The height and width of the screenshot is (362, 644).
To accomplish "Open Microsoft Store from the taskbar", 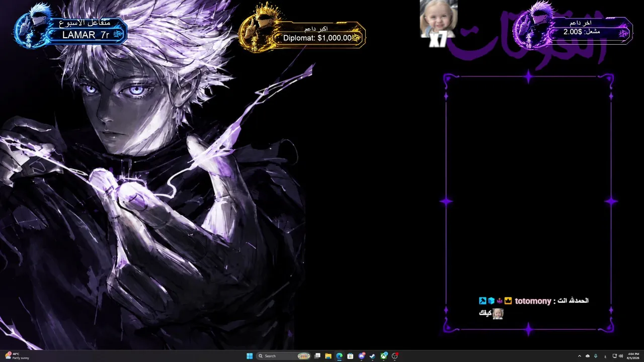I will tap(350, 356).
